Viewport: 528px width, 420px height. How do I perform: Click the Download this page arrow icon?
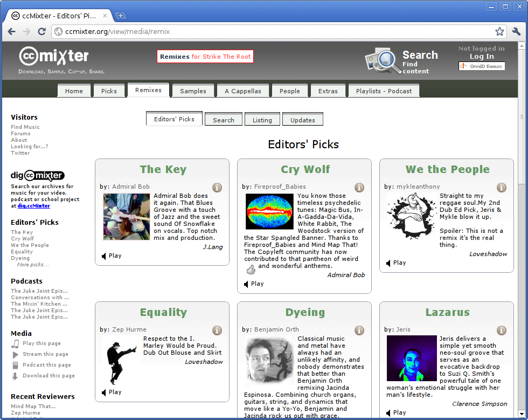(15, 376)
